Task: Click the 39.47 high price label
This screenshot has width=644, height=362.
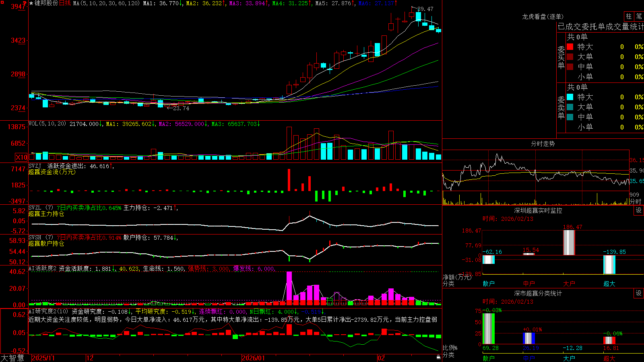Action: [425, 9]
